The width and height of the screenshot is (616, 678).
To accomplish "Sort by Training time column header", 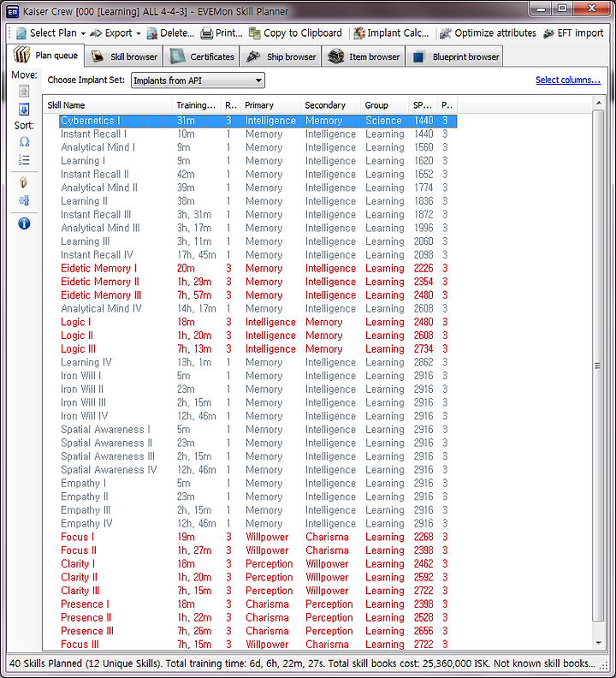I will coord(196,105).
